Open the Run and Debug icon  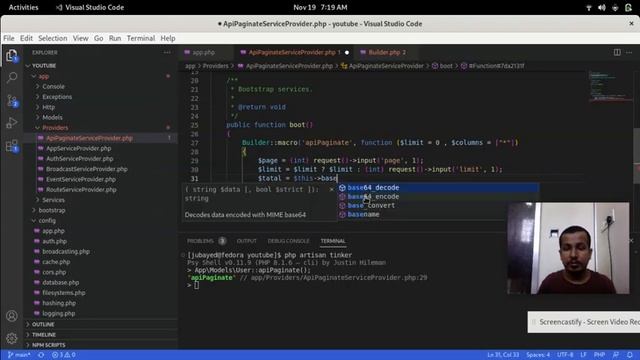coord(12,122)
